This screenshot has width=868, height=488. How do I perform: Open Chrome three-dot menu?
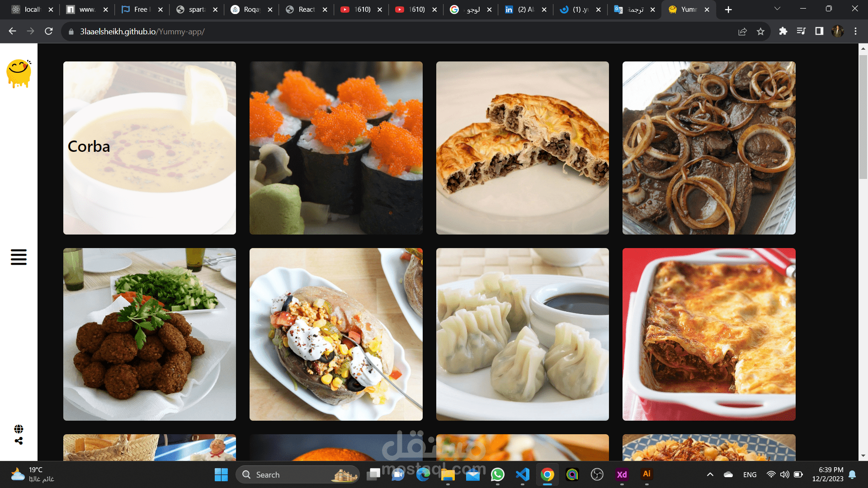click(855, 31)
